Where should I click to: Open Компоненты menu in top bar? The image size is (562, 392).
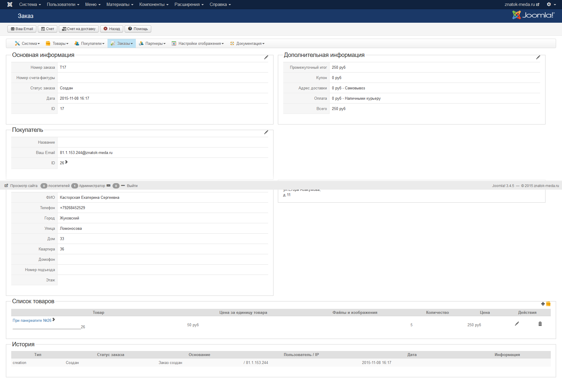[154, 4]
